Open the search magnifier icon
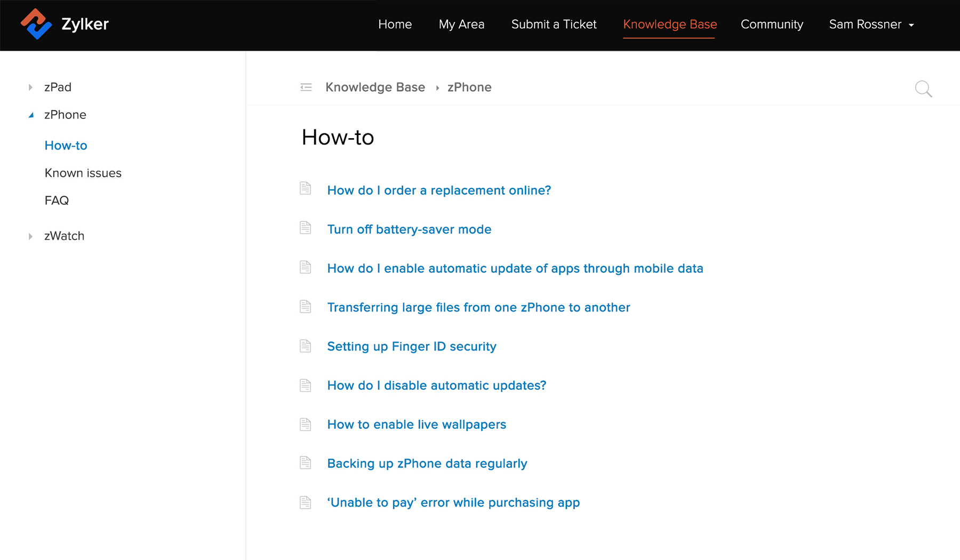Screen dimensions: 960x560 pyautogui.click(x=923, y=89)
